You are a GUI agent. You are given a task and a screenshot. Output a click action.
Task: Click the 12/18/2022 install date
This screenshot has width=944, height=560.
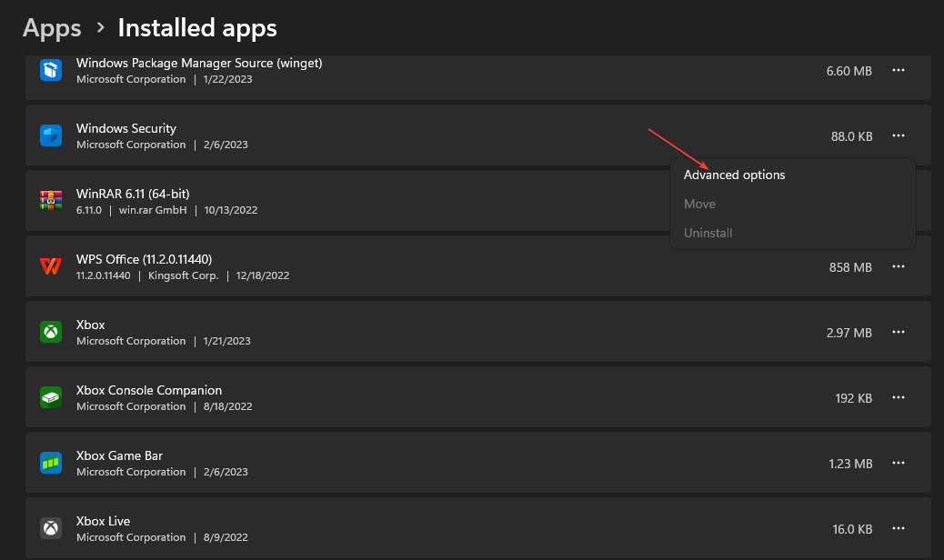pyautogui.click(x=263, y=275)
